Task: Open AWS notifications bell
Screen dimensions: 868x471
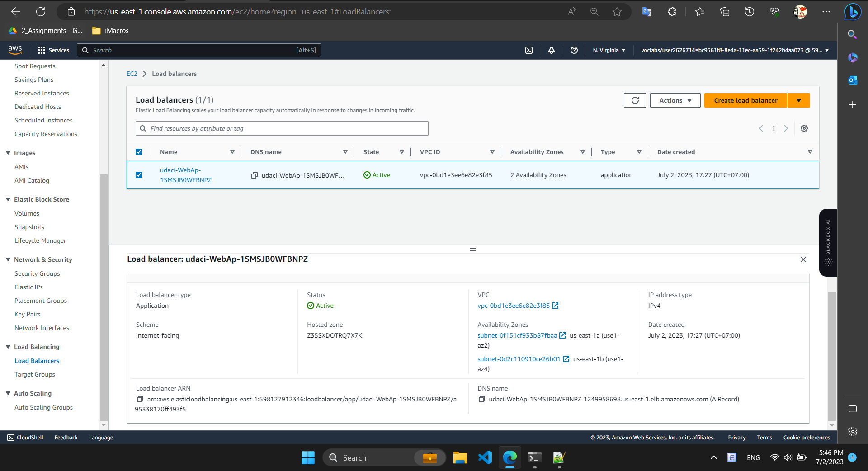Action: coord(552,50)
